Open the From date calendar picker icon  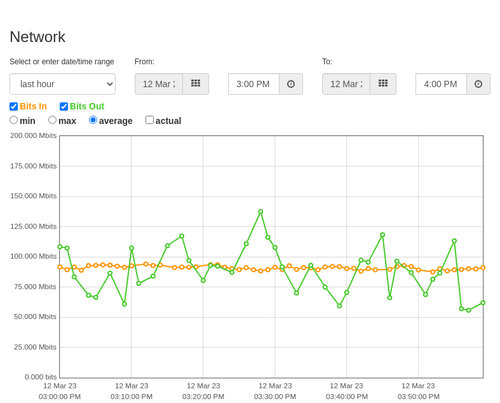pyautogui.click(x=196, y=84)
